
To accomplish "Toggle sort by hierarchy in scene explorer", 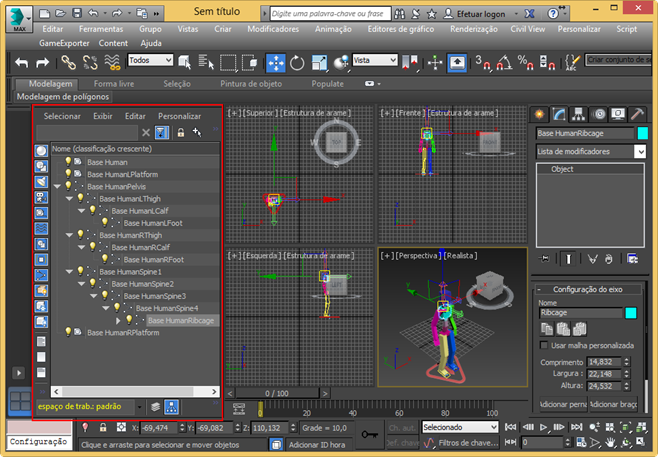I will pos(171,407).
